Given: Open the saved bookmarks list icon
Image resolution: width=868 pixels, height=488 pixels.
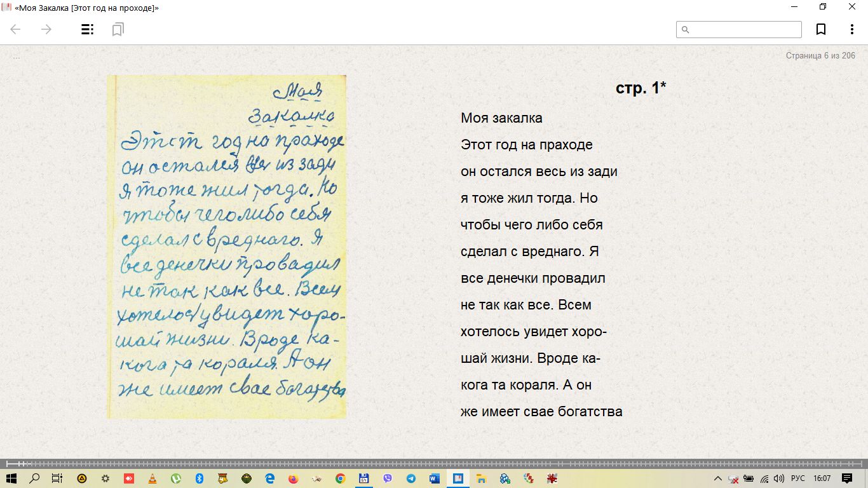Looking at the screenshot, I should click(118, 29).
